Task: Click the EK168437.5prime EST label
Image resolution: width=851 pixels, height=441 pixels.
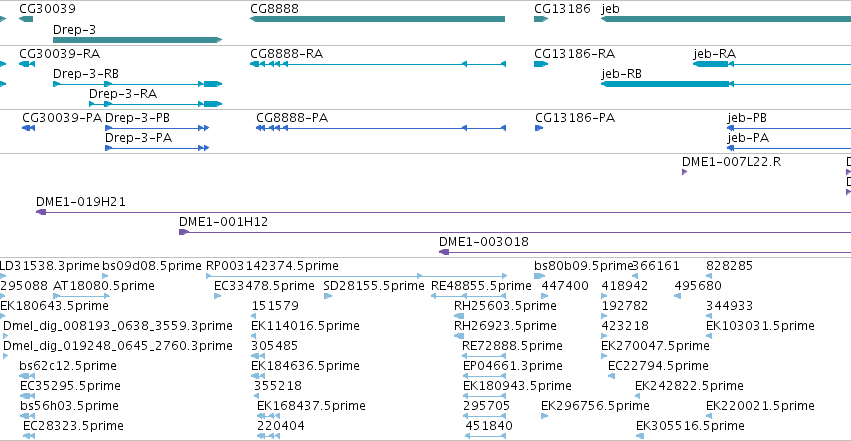Action: 312,406
